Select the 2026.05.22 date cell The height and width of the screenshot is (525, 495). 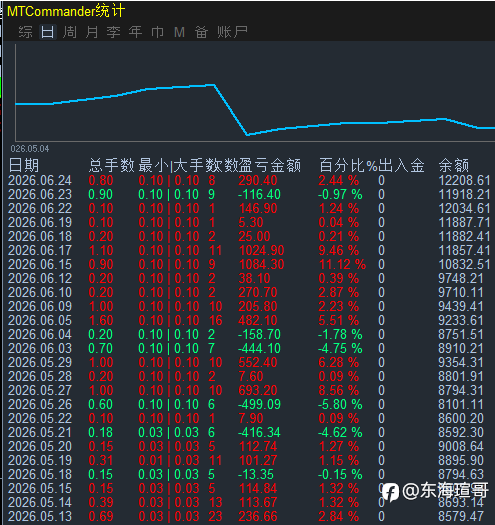point(40,419)
